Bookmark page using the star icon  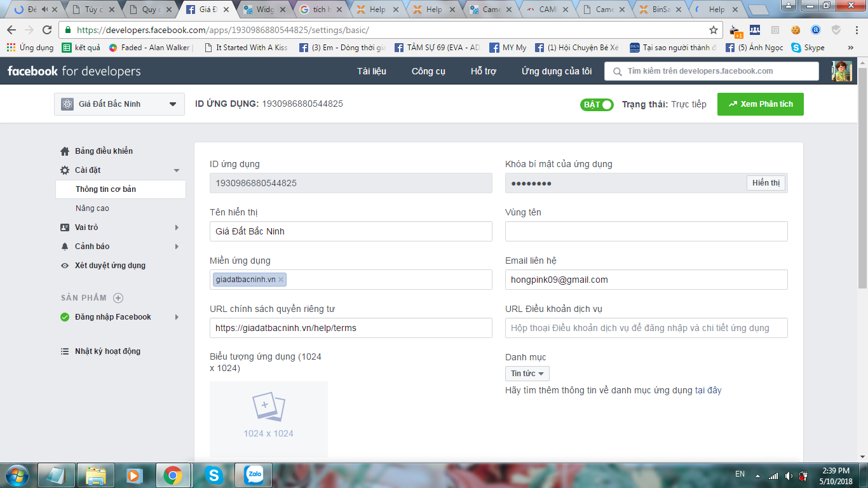[x=714, y=30]
